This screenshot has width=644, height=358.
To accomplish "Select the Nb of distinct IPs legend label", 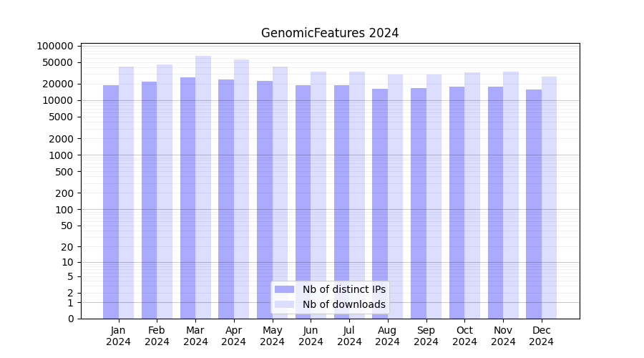I will tap(343, 289).
